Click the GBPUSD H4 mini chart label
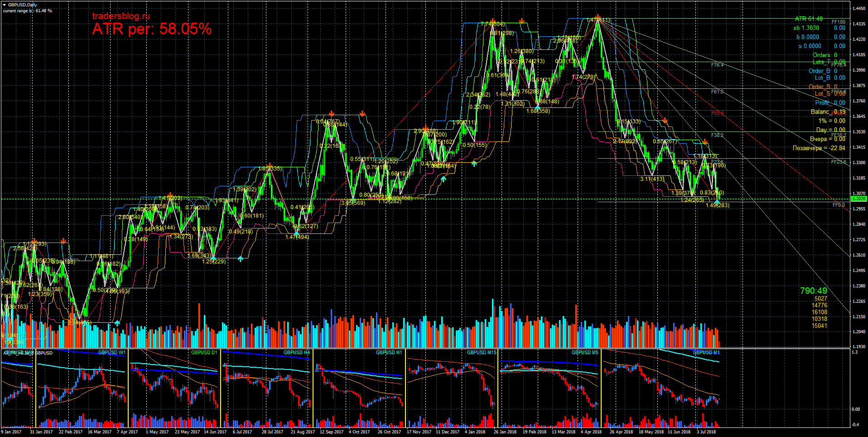Viewport: 868px width, 437px height. click(297, 352)
